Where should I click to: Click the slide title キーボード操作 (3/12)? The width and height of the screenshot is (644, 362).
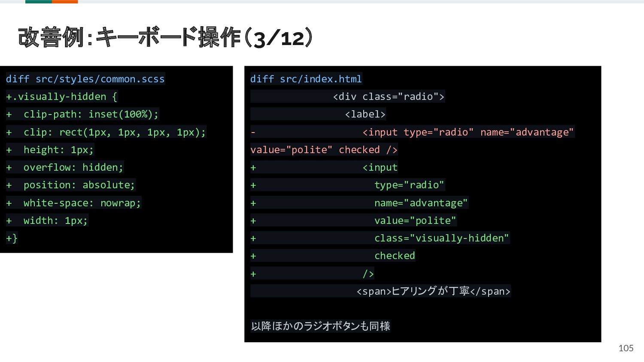[165, 38]
